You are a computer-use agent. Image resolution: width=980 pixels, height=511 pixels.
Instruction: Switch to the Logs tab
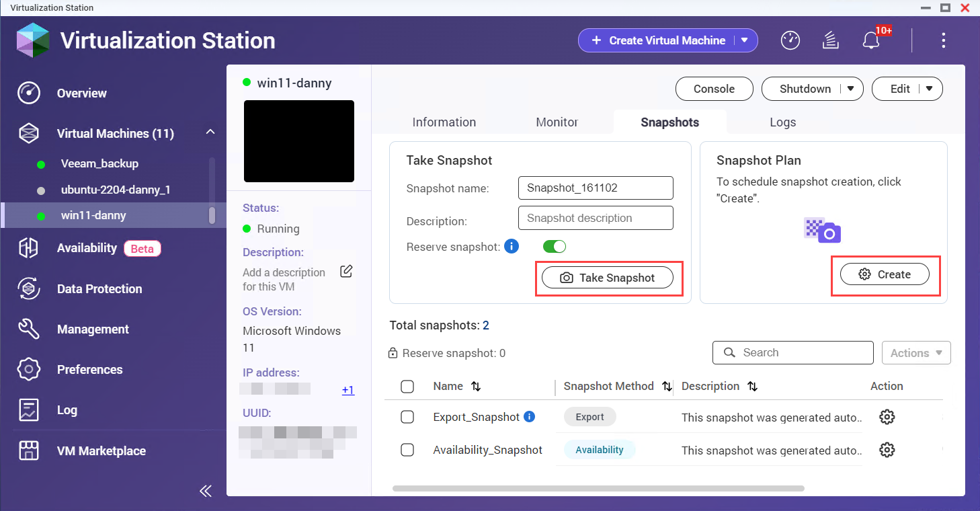[782, 122]
